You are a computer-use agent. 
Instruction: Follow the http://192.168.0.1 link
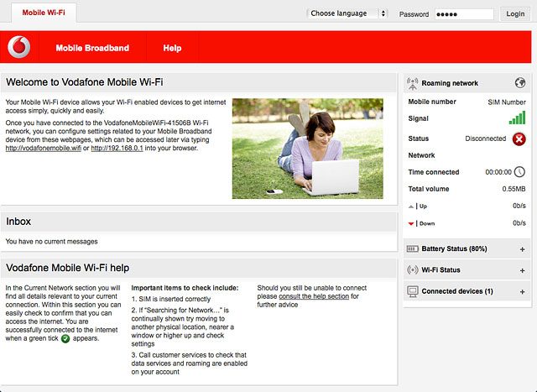pyautogui.click(x=117, y=149)
